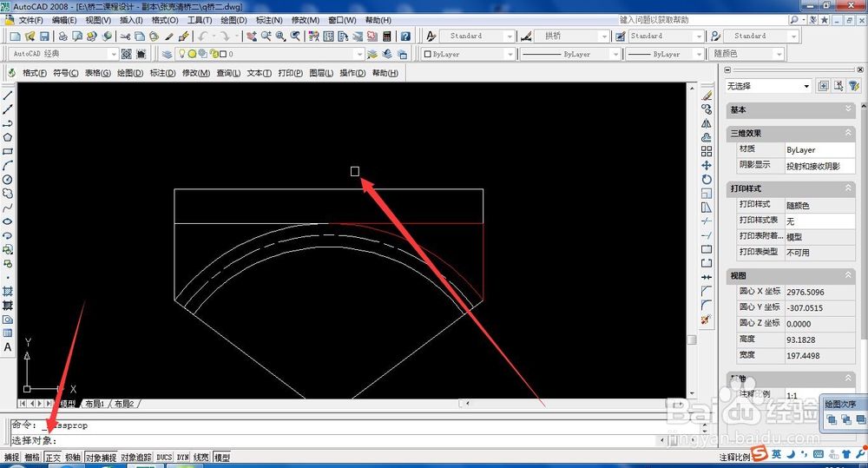Select the Rectangle drawing tool
Image resolution: width=868 pixels, height=468 pixels.
pyautogui.click(x=8, y=151)
